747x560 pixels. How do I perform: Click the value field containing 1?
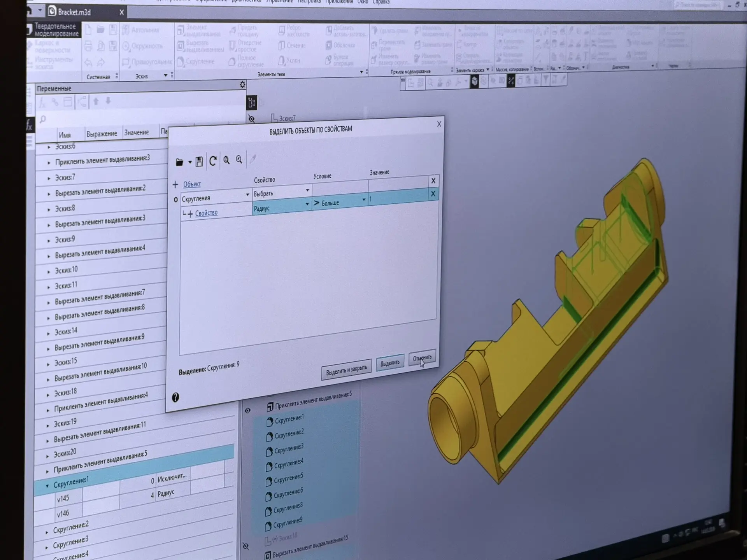pos(398,197)
